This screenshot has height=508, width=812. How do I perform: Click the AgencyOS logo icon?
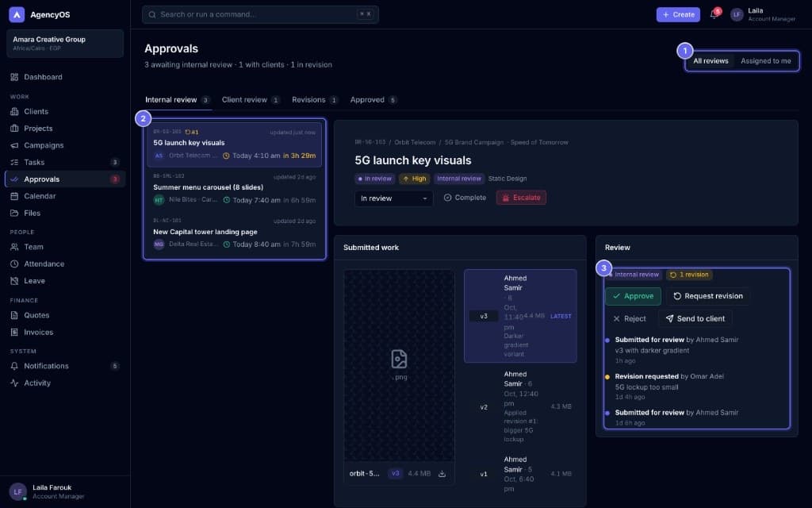(17, 14)
